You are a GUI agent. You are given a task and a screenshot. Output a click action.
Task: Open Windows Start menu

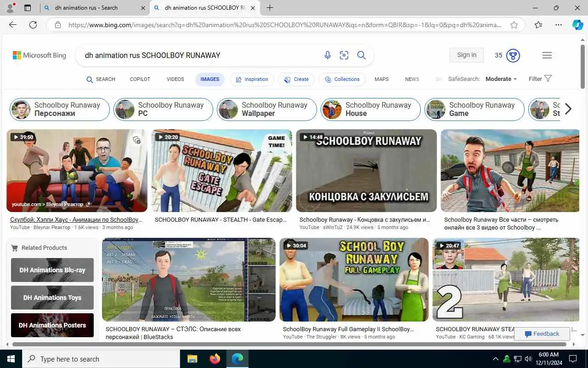coord(11,359)
